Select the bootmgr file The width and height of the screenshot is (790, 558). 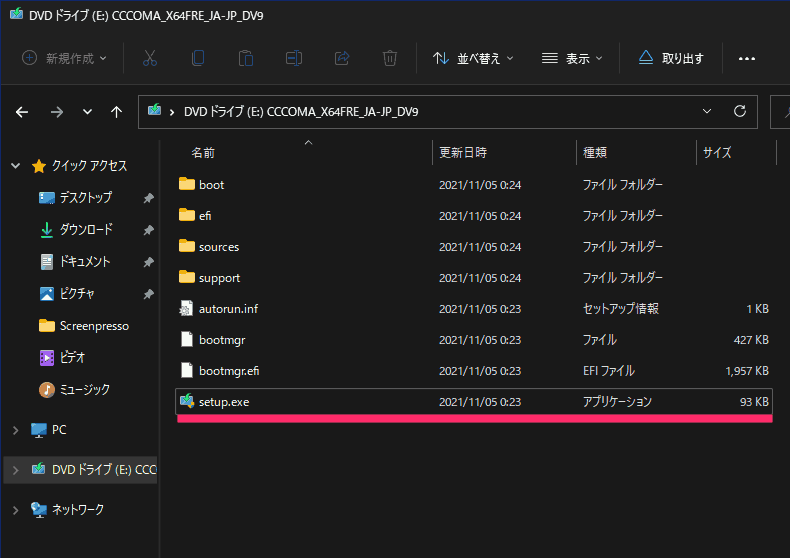coord(474,340)
